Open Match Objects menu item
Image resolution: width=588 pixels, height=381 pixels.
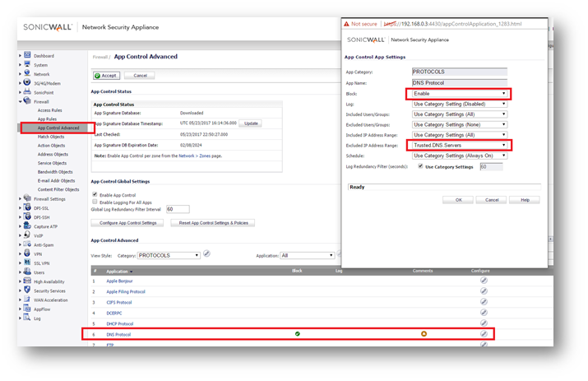[51, 137]
